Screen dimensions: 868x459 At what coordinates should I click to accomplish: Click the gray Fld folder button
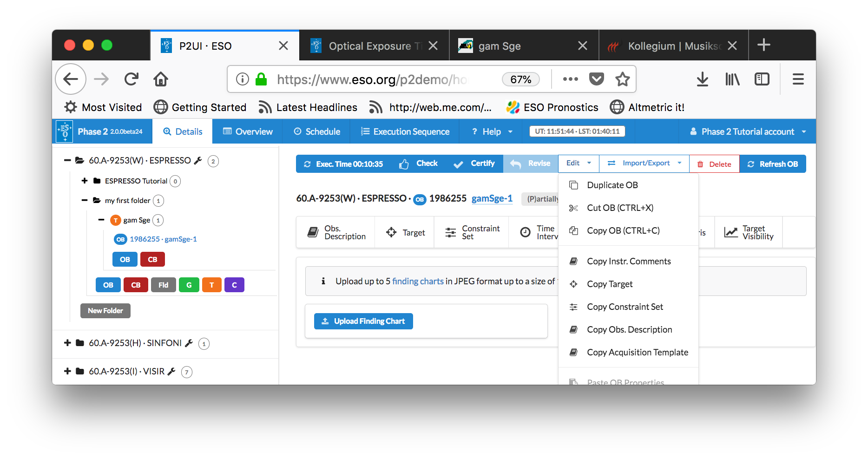coord(163,285)
